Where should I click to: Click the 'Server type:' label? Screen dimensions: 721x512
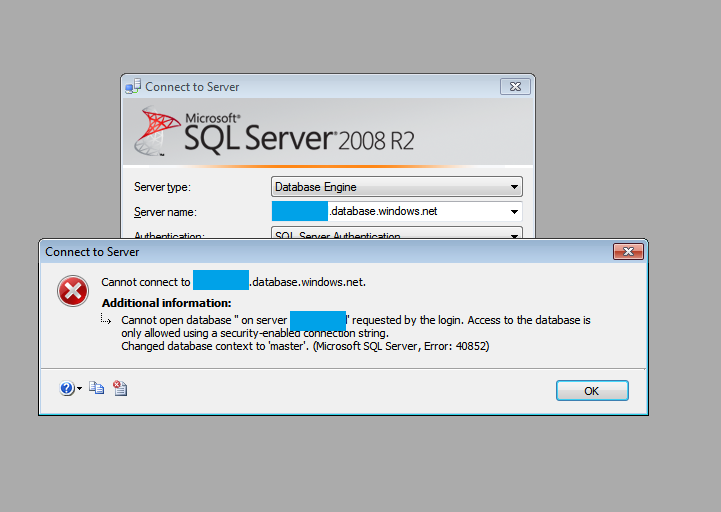(162, 187)
